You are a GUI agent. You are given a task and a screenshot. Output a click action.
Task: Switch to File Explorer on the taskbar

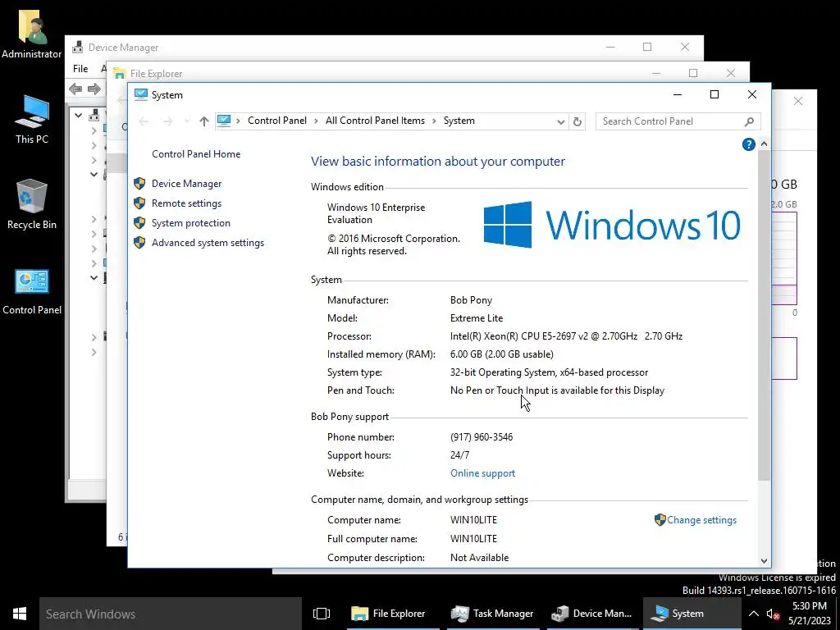pyautogui.click(x=393, y=614)
